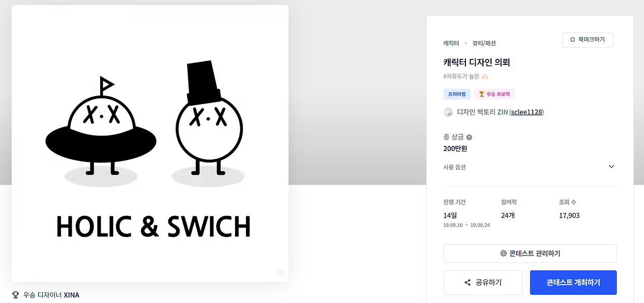Click the raised hands emoji after 자유도가 높은

coord(485,77)
